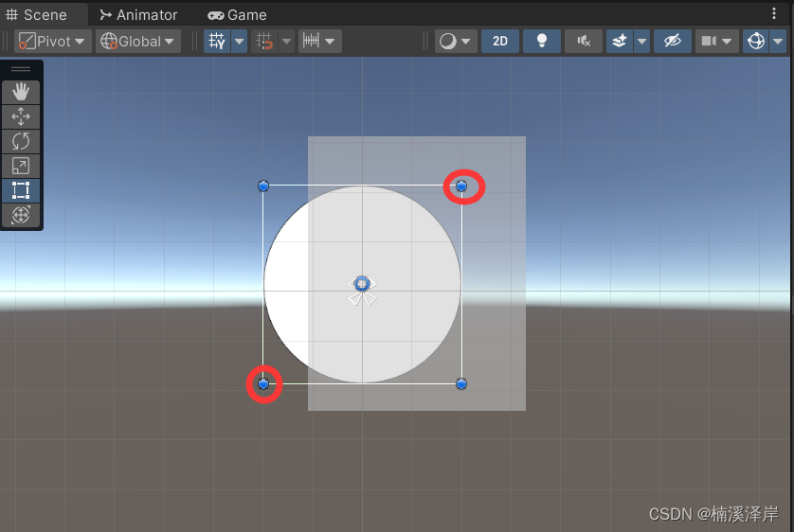
Task: Select the Scale tool
Action: 21,166
